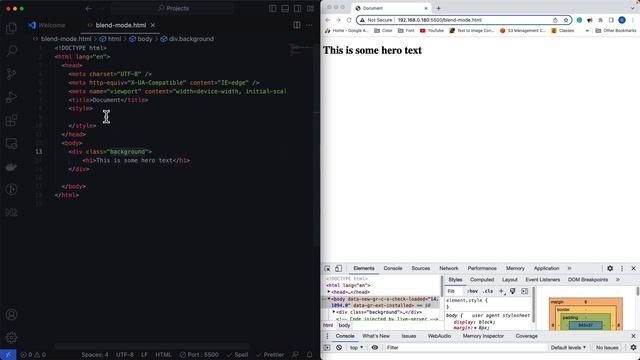
Task: Open the Computed tab
Action: [x=482, y=280]
